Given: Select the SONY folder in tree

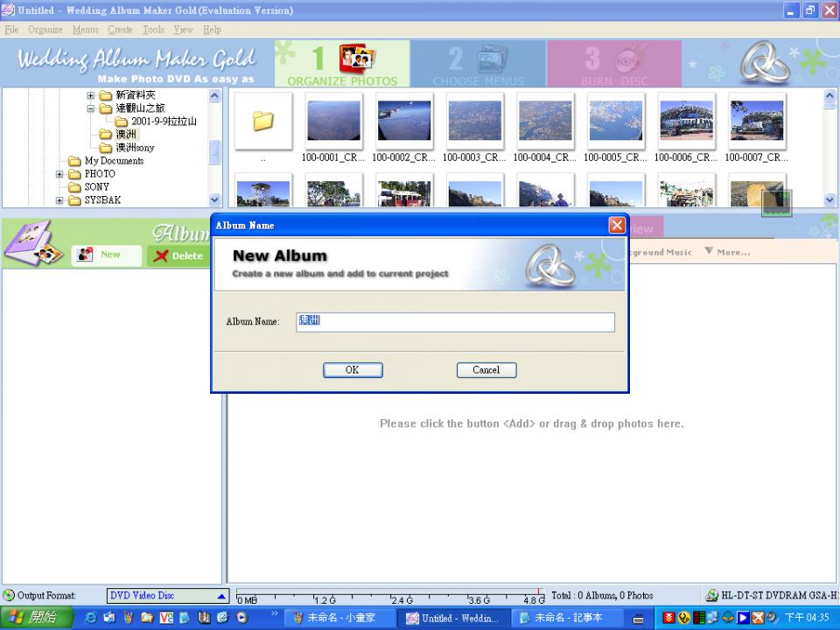Looking at the screenshot, I should [97, 187].
